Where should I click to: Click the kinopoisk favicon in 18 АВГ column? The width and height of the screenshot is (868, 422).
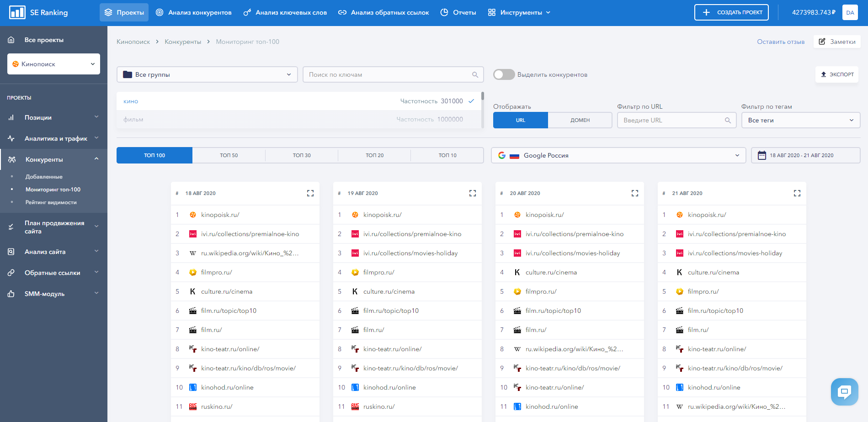193,215
